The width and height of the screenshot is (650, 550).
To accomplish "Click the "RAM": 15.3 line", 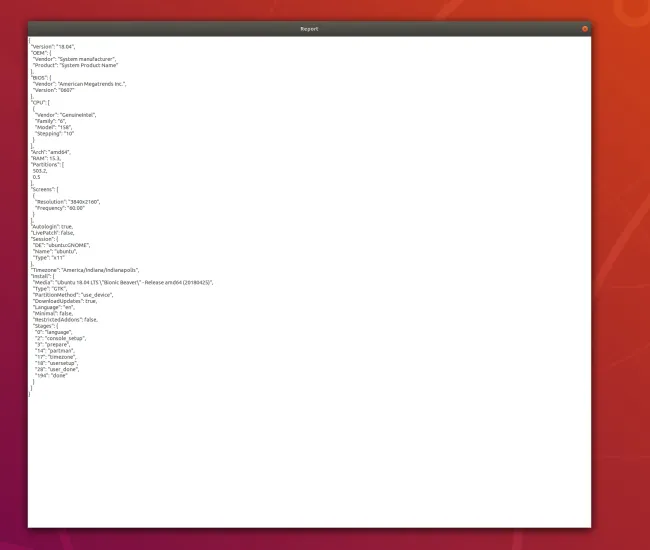I will pyautogui.click(x=46, y=159).
